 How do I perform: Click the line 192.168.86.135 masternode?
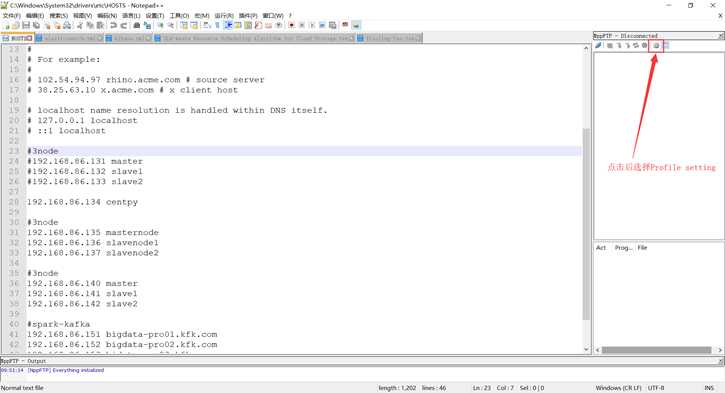[92, 233]
